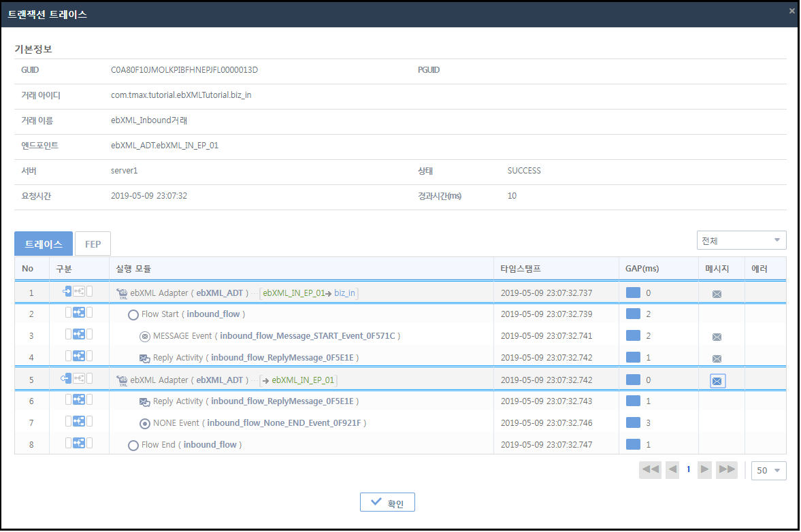Go to the next page arrow
The width and height of the screenshot is (801, 532).
coord(705,469)
